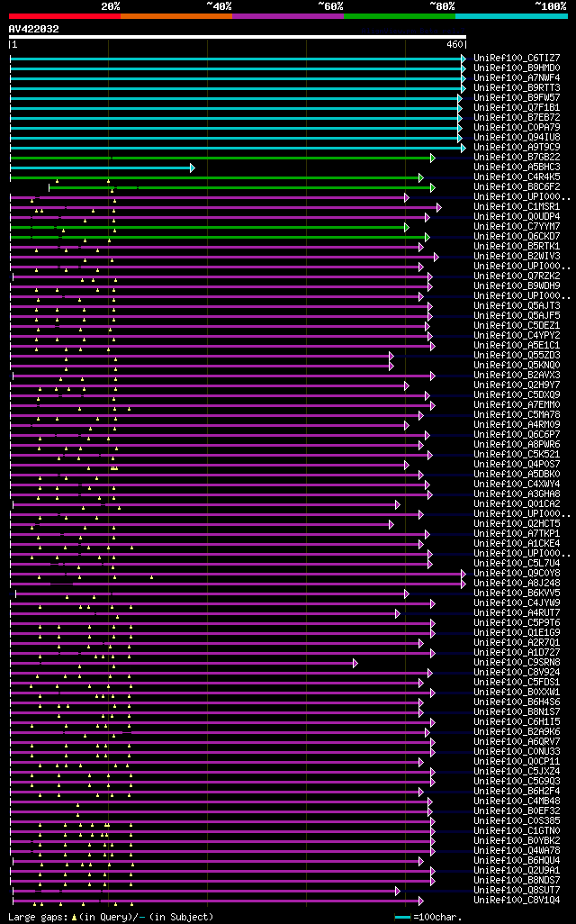
Task: Open hit UniRef100_Q7F1B1
Action: 517,108
